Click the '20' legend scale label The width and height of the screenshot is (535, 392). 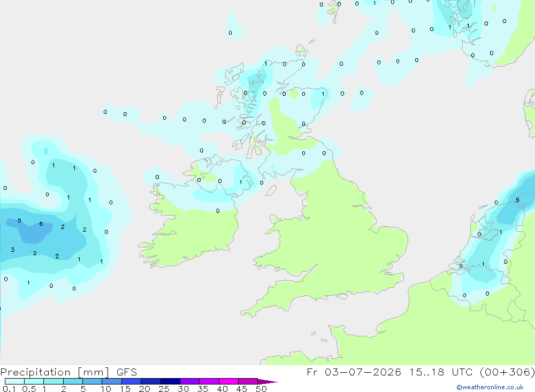pos(144,389)
